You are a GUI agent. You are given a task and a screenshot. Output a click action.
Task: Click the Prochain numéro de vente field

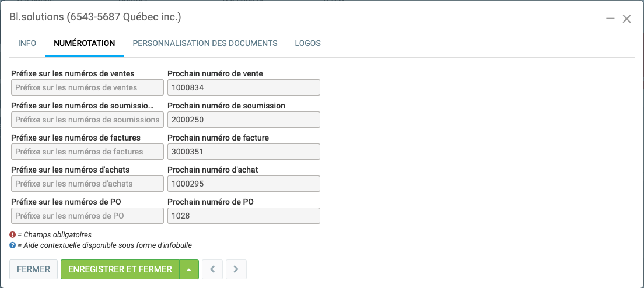tap(244, 87)
